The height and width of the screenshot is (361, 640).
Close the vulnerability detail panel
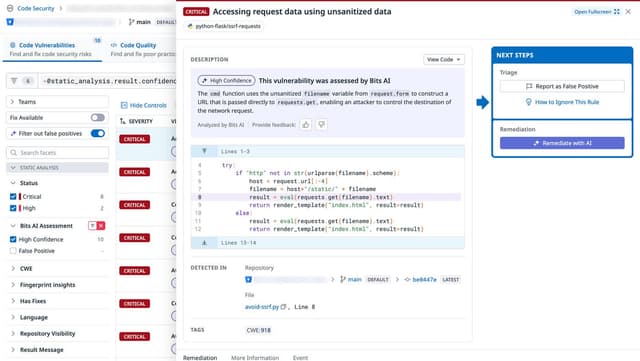(628, 11)
